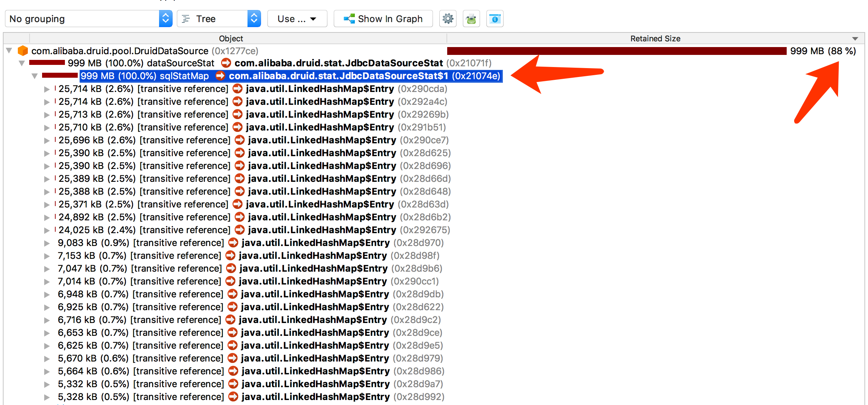Click reference arrow icon of entry 0x28d9c2

(230, 320)
